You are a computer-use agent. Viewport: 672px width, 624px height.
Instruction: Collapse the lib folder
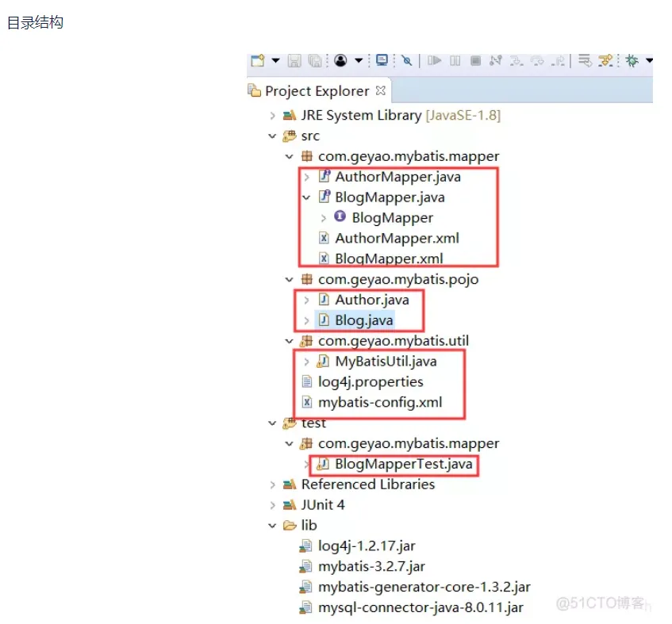click(x=272, y=526)
